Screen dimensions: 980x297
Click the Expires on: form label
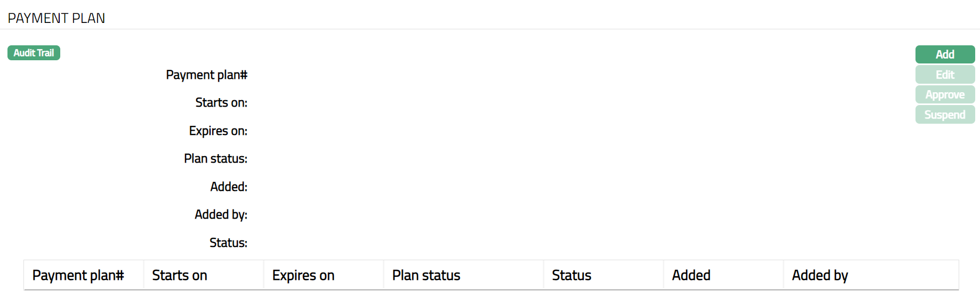pos(218,131)
